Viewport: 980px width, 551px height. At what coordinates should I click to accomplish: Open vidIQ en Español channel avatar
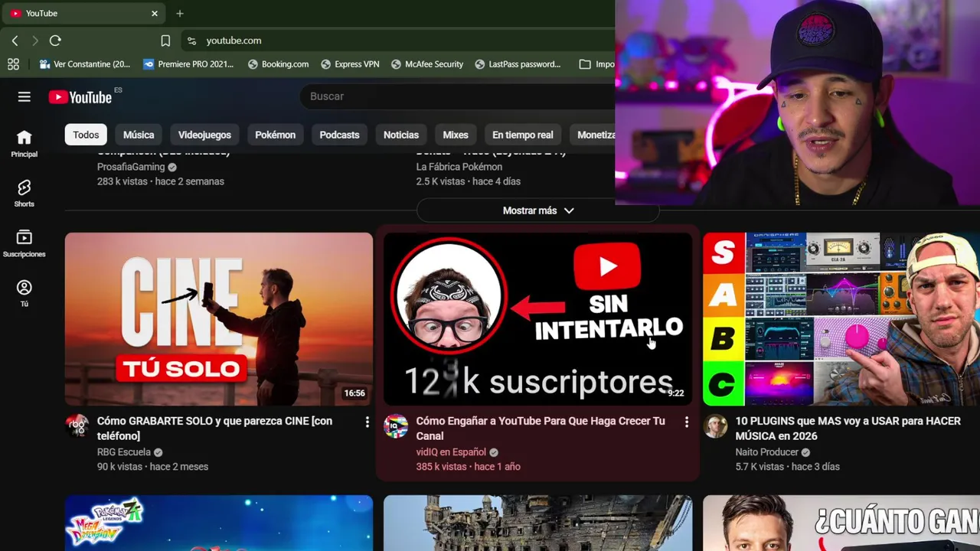click(396, 426)
